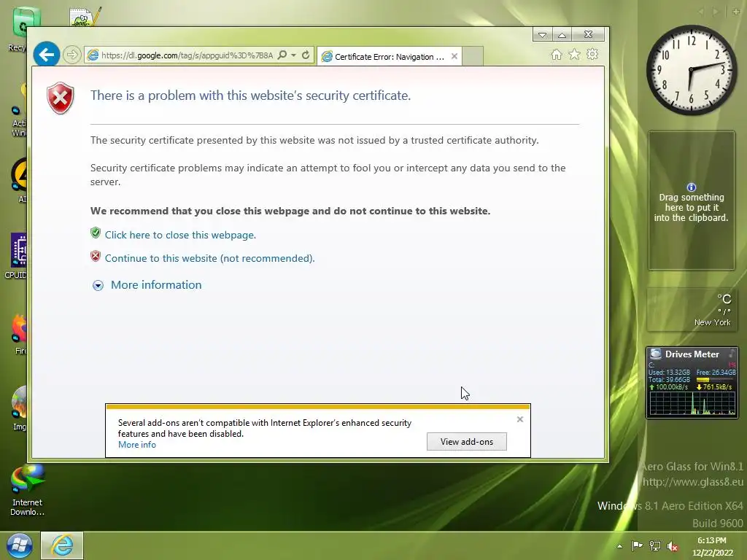Click the info icon in clipboard gadget
747x560 pixels.
click(692, 187)
